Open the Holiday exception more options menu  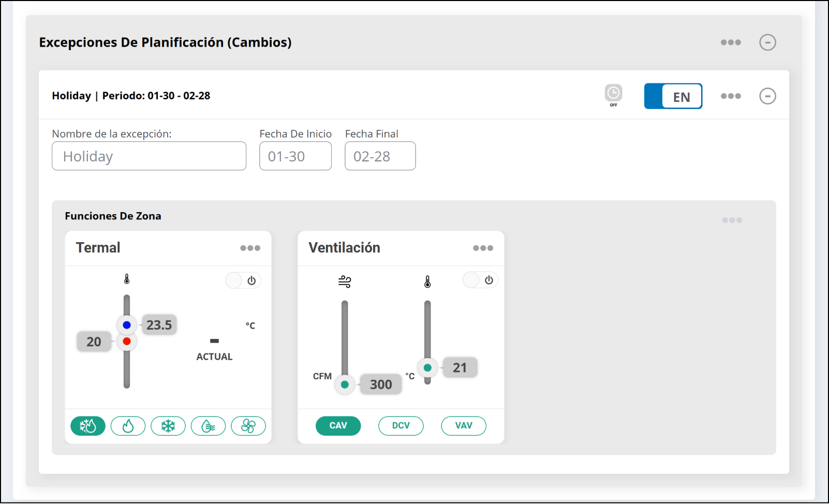(731, 96)
